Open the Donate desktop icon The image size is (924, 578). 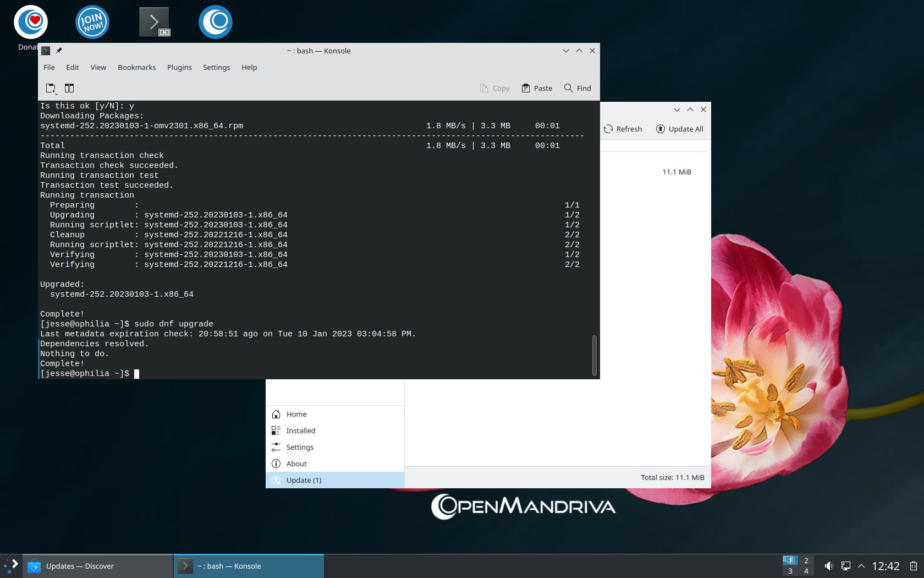click(x=31, y=23)
